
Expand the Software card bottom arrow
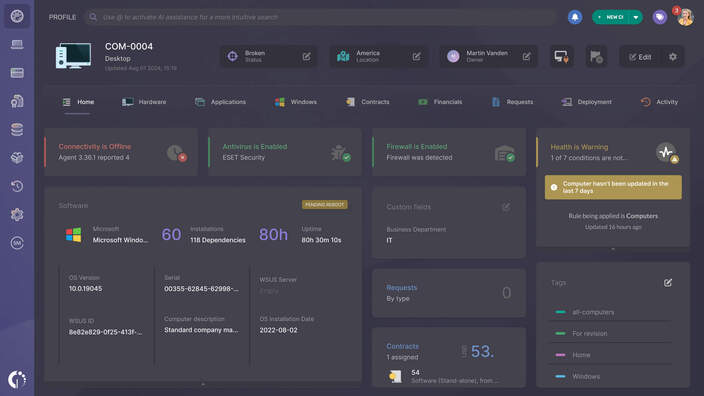203,384
